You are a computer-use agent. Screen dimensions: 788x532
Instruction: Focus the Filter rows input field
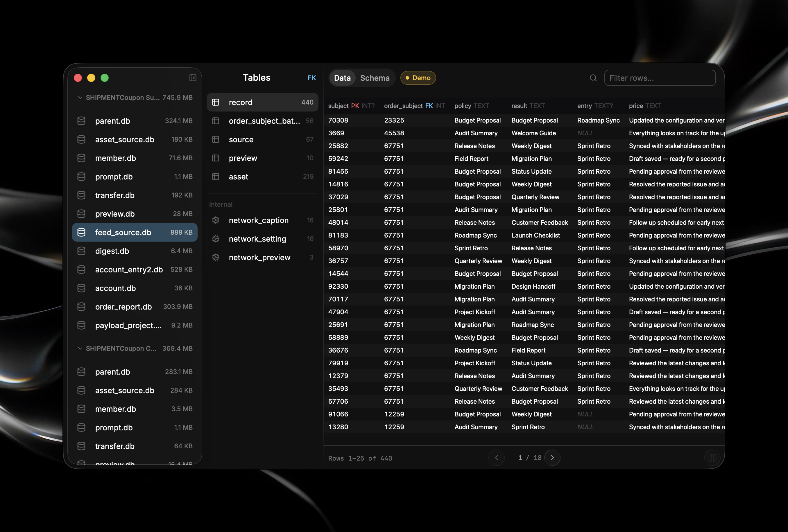tap(660, 78)
